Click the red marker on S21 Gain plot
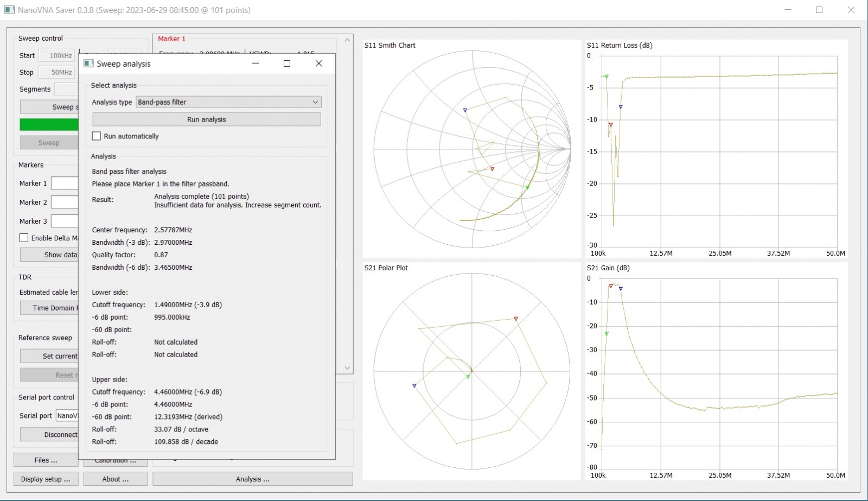 (x=611, y=286)
